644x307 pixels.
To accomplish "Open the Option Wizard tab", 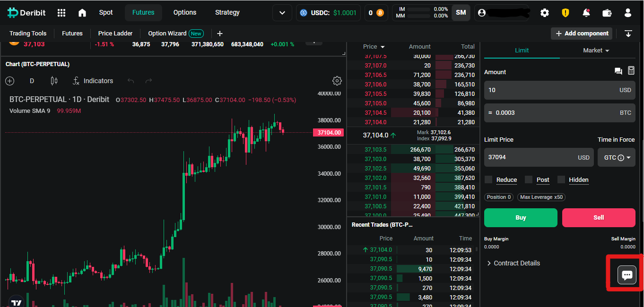I will click(x=176, y=34).
